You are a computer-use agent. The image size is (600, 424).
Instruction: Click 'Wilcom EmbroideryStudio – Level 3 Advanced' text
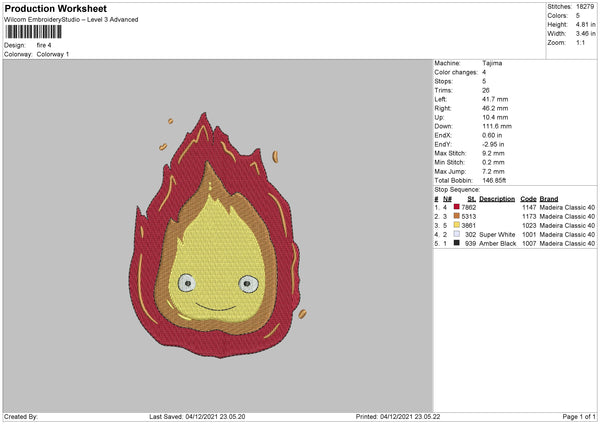[x=71, y=20]
